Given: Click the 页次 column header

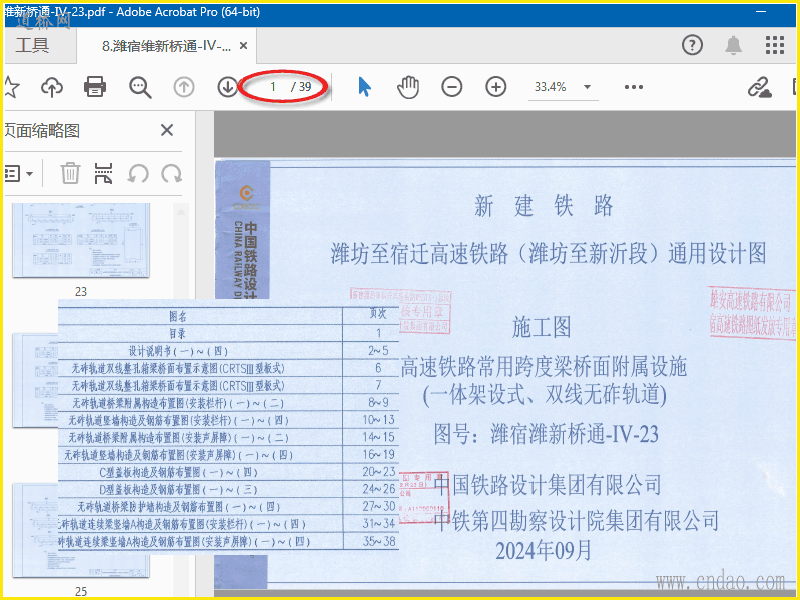Looking at the screenshot, I should (x=378, y=314).
